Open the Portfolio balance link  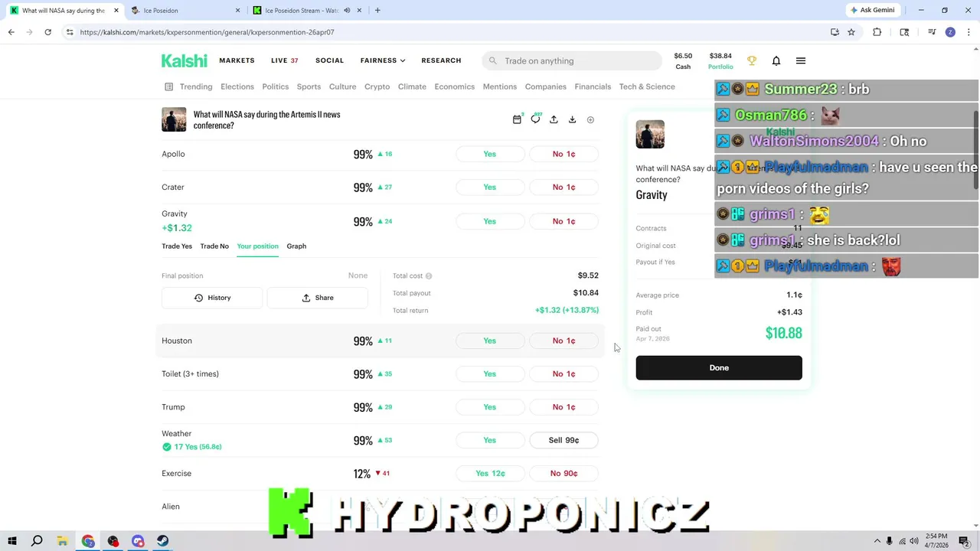(720, 60)
